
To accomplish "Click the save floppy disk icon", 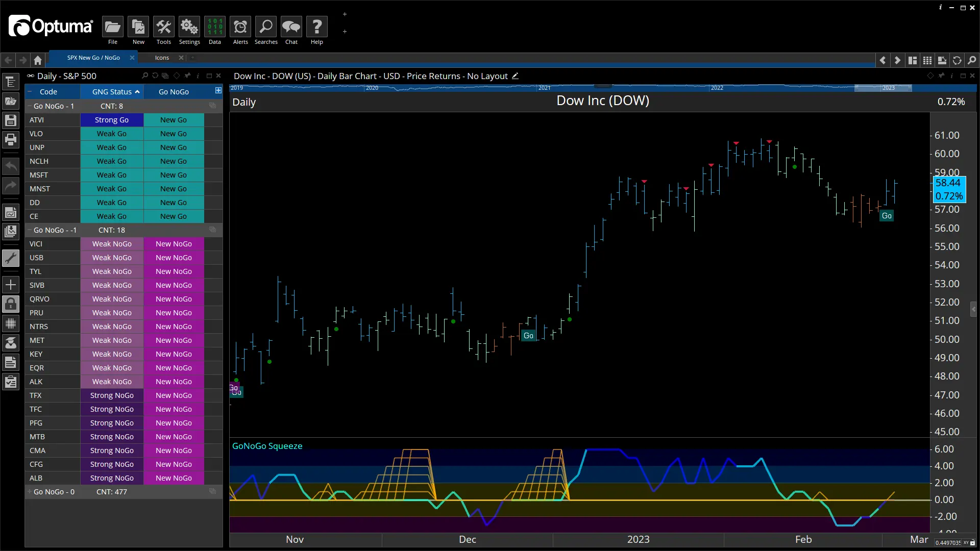I will pyautogui.click(x=11, y=120).
